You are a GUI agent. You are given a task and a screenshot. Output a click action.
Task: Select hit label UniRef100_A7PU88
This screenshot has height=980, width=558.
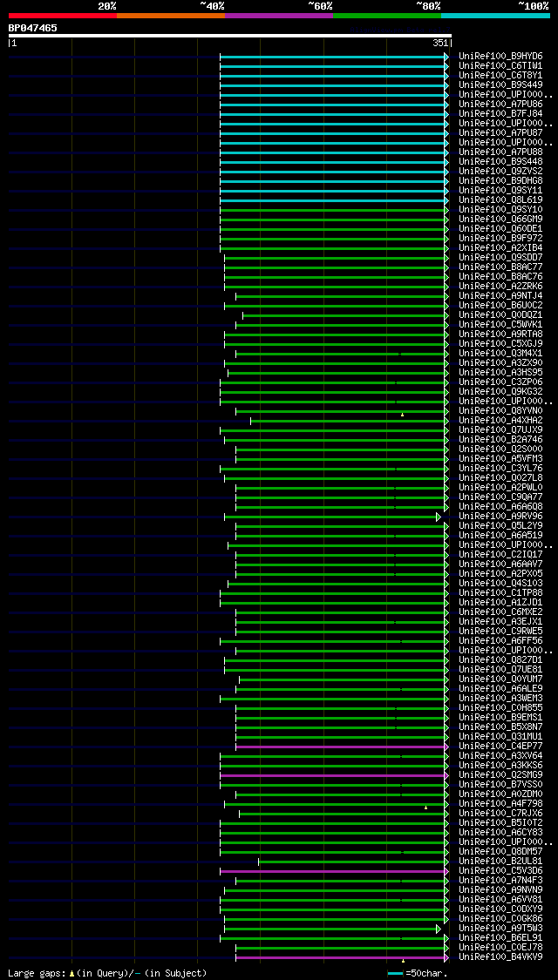(500, 152)
